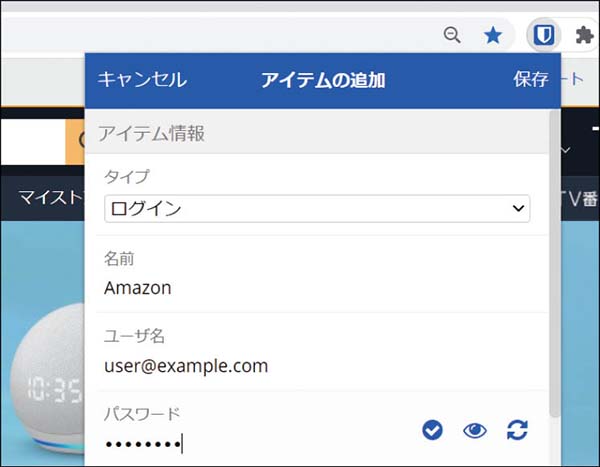Save the item with 保存
Viewport: 600px width, 467px height.
pyautogui.click(x=531, y=80)
